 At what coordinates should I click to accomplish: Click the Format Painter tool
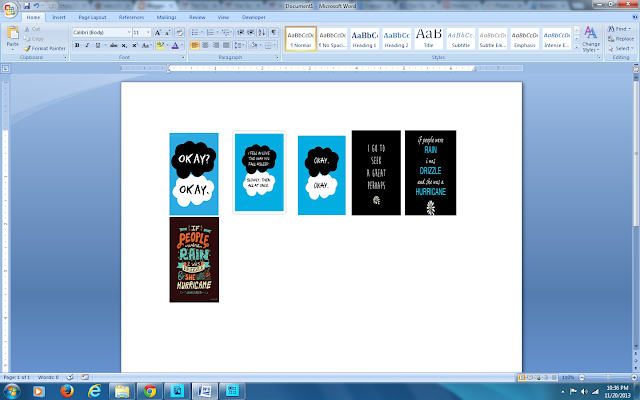(44, 48)
